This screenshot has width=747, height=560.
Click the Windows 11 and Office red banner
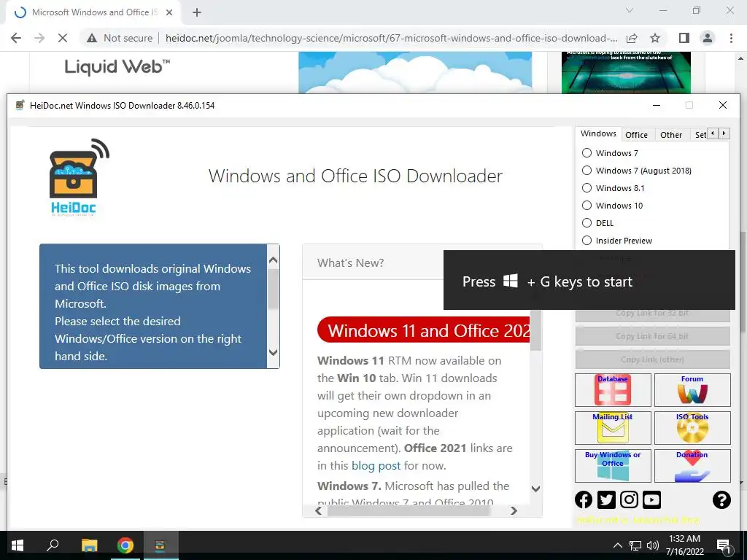point(424,330)
